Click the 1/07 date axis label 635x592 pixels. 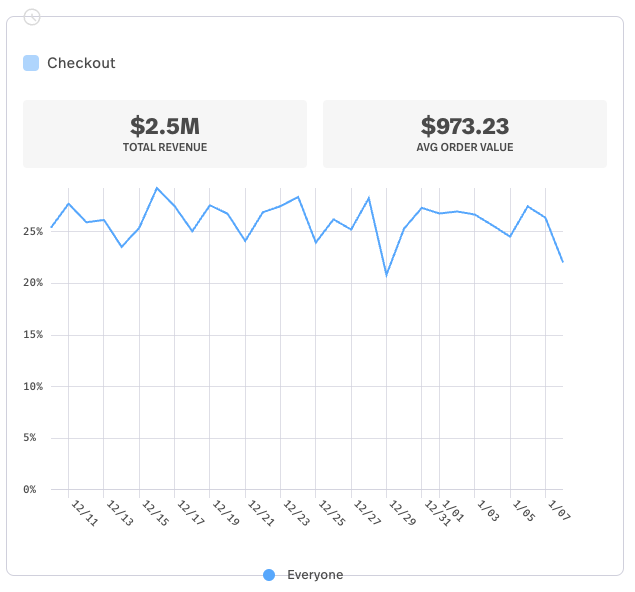coord(559,512)
